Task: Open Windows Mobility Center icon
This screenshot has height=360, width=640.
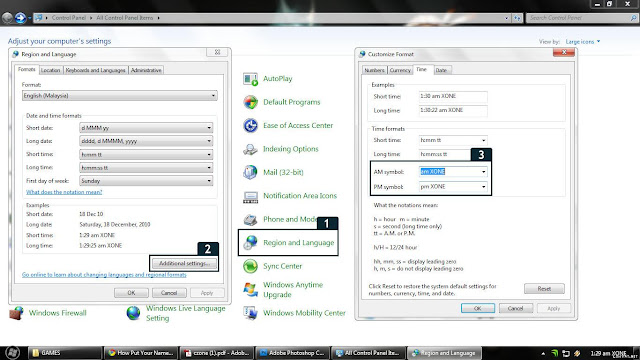Action: (250, 313)
